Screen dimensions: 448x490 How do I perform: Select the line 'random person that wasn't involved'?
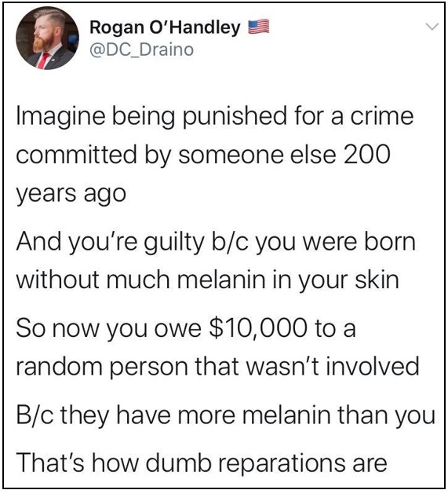217,366
